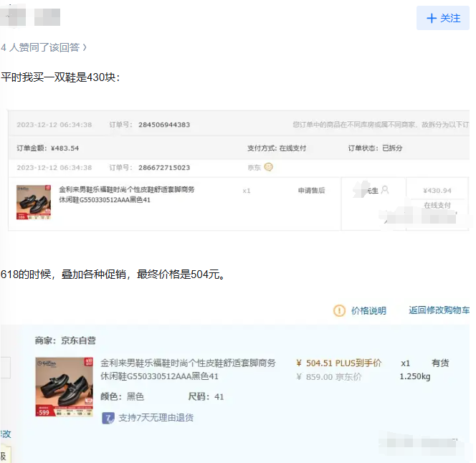476x463 pixels.
Task: Open shoe thumbnail in the order record
Action: point(34,202)
